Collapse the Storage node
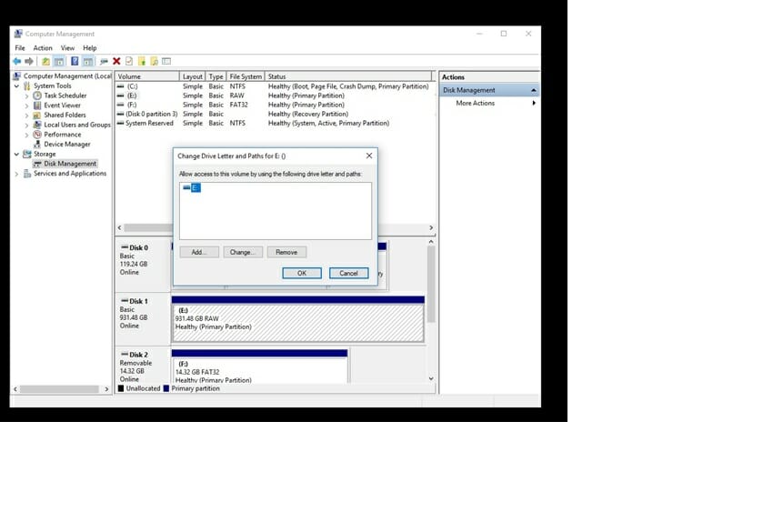This screenshot has width=773, height=532. pyautogui.click(x=16, y=154)
